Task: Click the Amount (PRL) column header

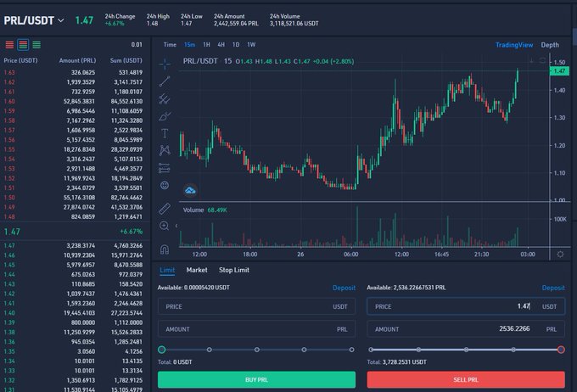Action: coord(77,60)
